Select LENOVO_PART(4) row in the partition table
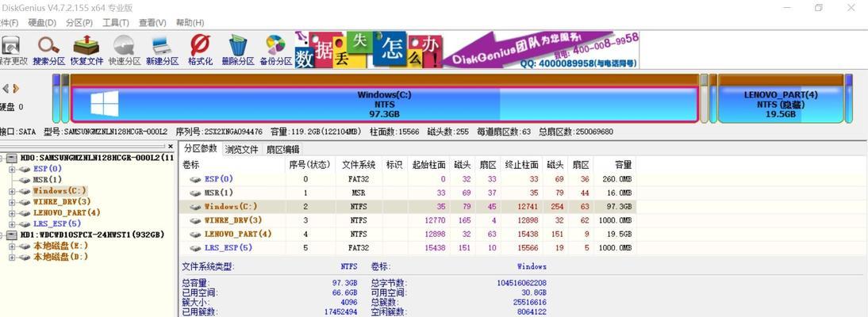868x317 pixels. 409,234
